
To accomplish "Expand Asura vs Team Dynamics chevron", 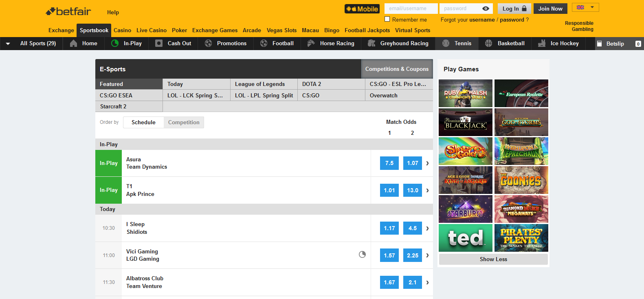I will click(x=427, y=163).
